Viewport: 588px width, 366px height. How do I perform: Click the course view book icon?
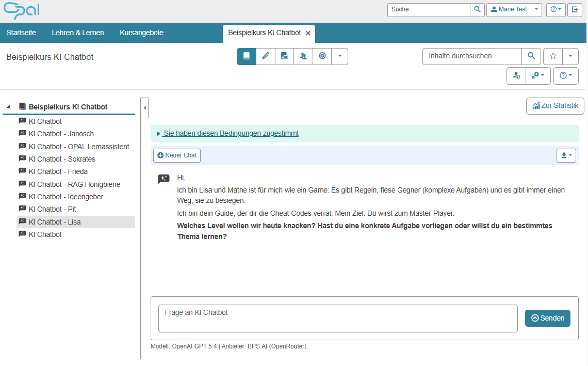tap(247, 56)
